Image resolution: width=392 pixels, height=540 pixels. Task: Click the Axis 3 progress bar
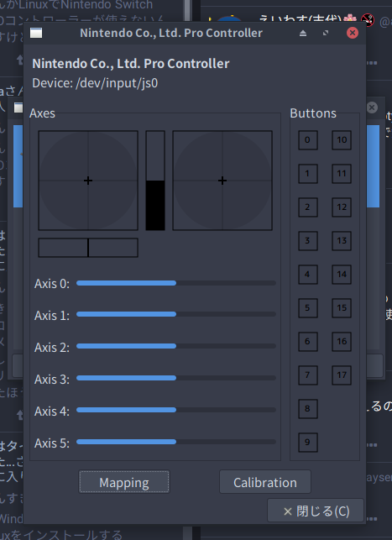[x=176, y=378]
